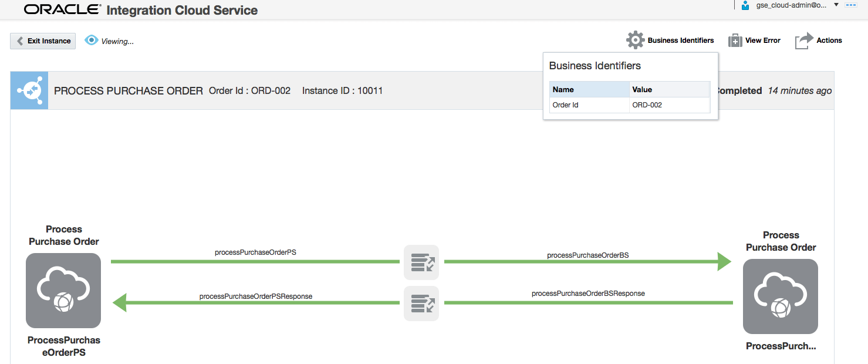Open the Actions share-arrow menu
Screen dimensions: 868x364
[x=804, y=41]
